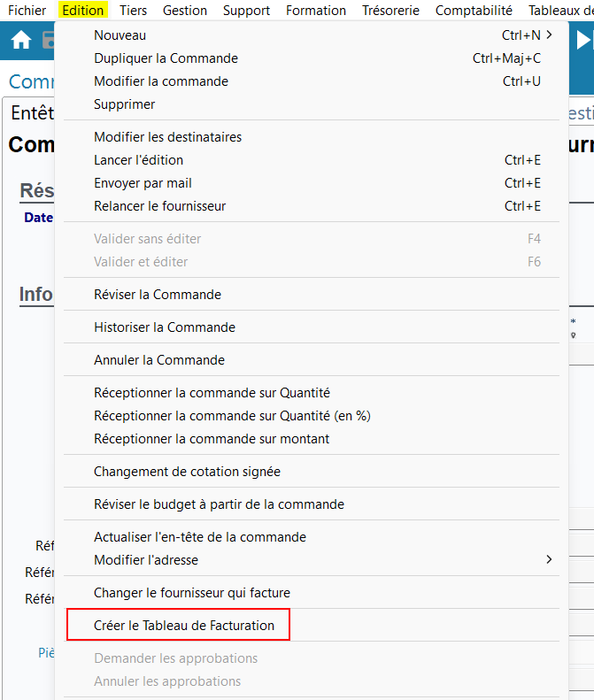Select Réviser le budget à partir de la commande
Viewport: 594px width, 700px height.
pyautogui.click(x=219, y=504)
